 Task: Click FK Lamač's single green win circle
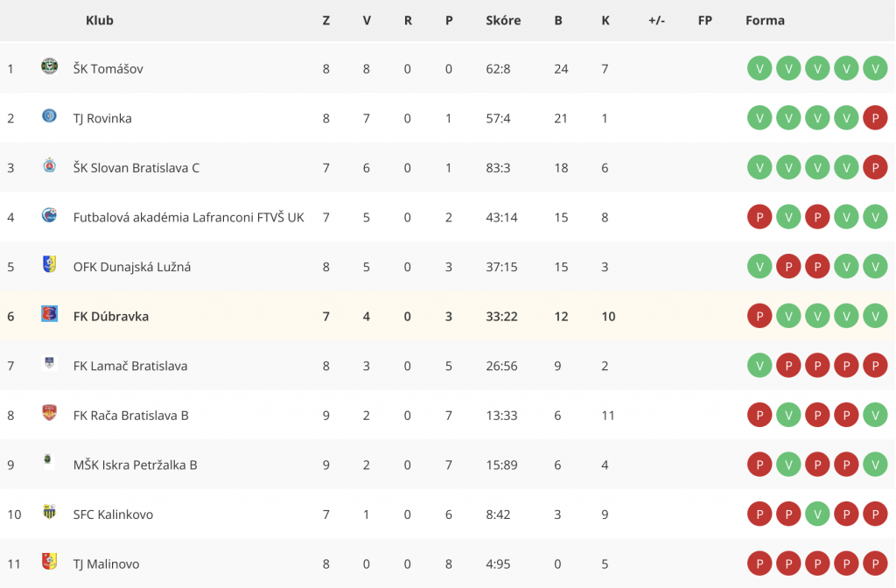[759, 366]
